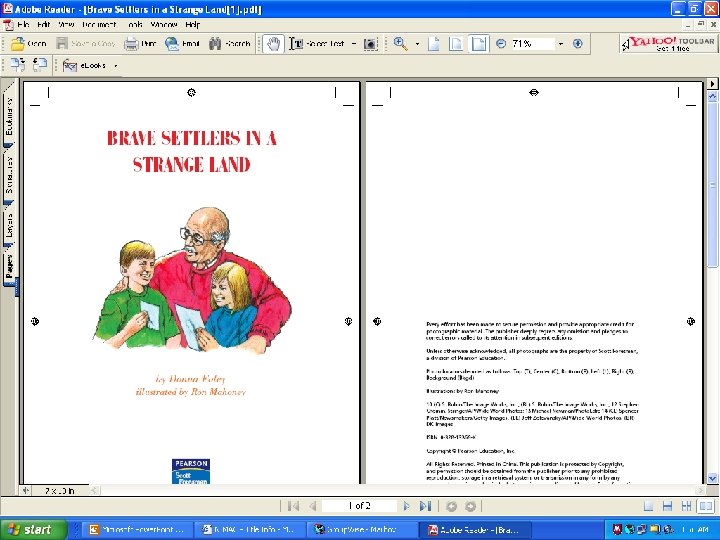
Task: Click the red shield system tray icon
Action: coord(617,529)
